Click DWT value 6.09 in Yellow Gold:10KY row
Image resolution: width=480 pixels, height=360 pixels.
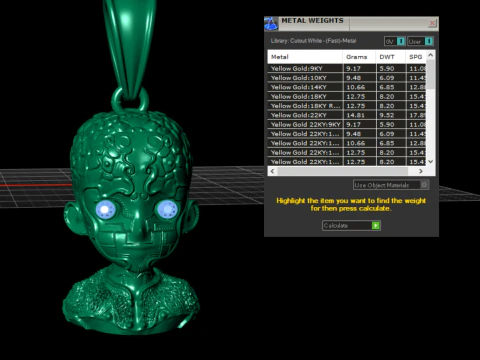[x=390, y=78]
